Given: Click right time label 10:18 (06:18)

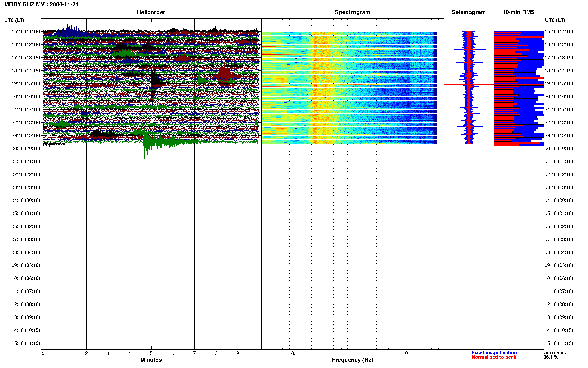Looking at the screenshot, I should [559, 278].
